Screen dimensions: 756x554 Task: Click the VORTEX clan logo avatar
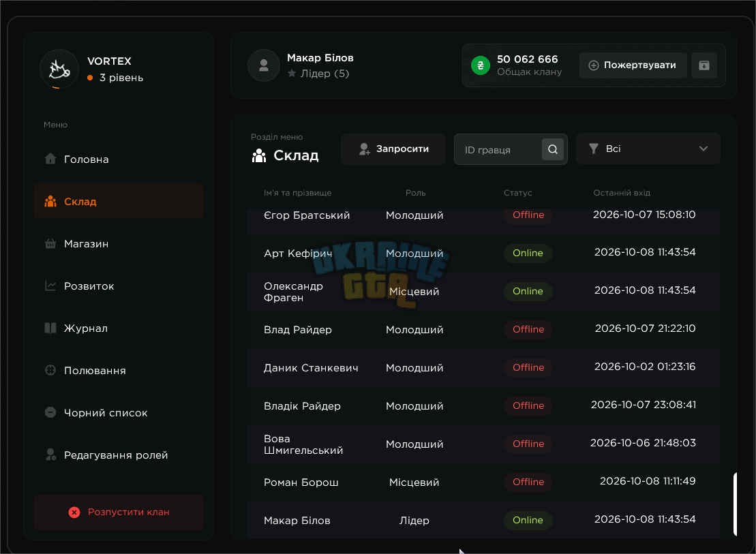[59, 69]
